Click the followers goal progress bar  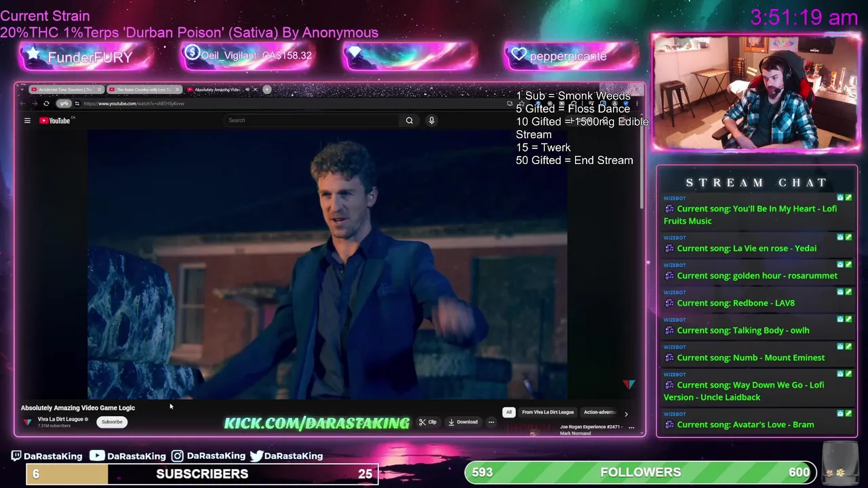tap(640, 472)
